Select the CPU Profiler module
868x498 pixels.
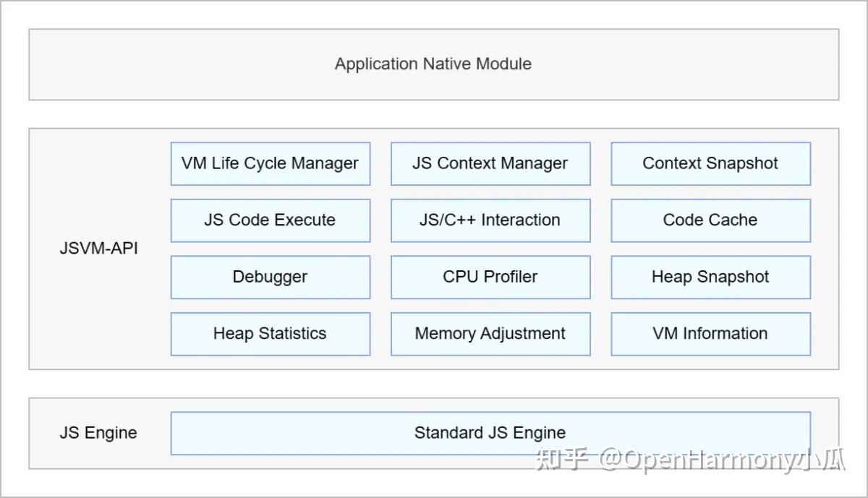pyautogui.click(x=490, y=277)
